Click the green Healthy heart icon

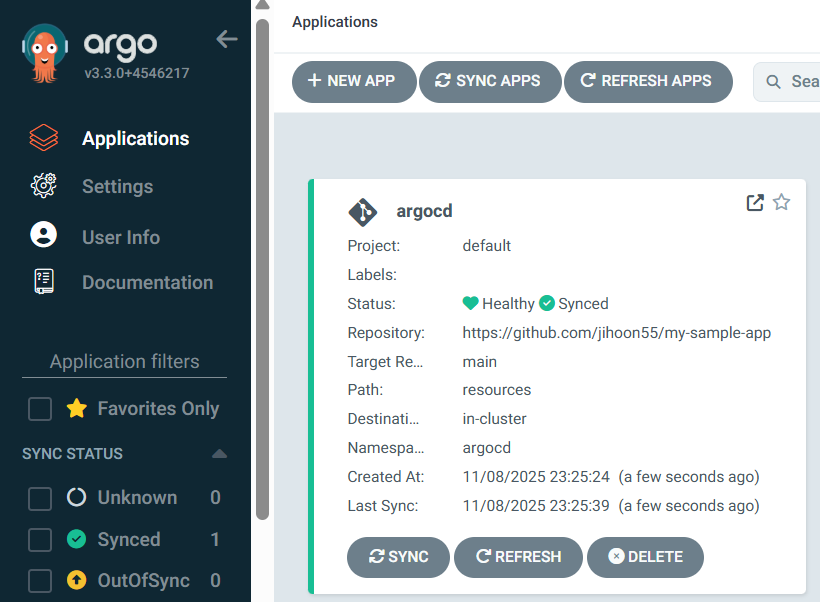point(471,303)
